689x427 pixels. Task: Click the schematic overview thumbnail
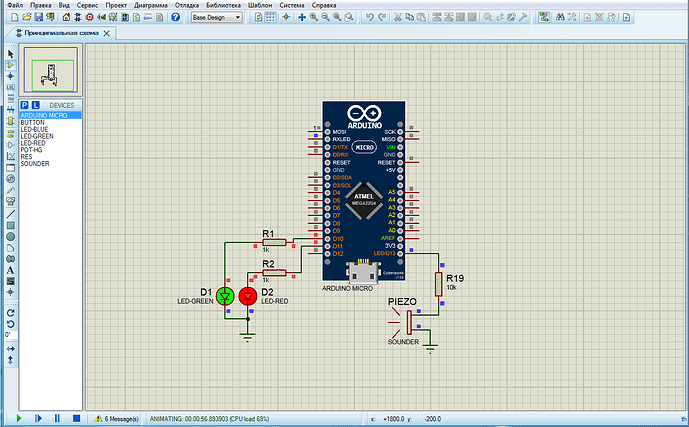48,72
